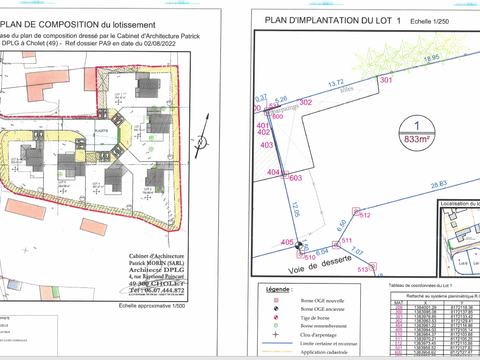Click the old black boundary marker at point 405
Screen dimensions: 480x360
click(299, 245)
